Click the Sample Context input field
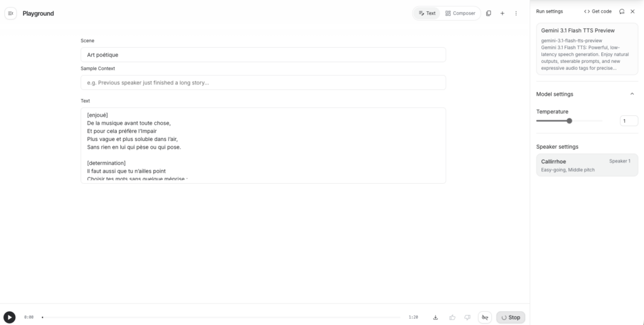Viewport: 644px width, 325px height. click(263, 83)
